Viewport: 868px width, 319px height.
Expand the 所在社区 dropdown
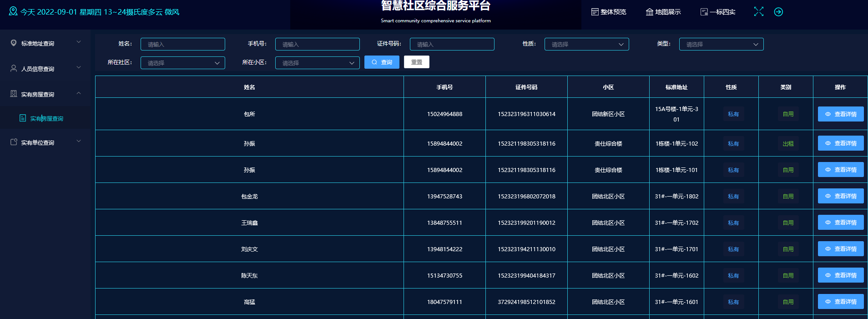182,63
